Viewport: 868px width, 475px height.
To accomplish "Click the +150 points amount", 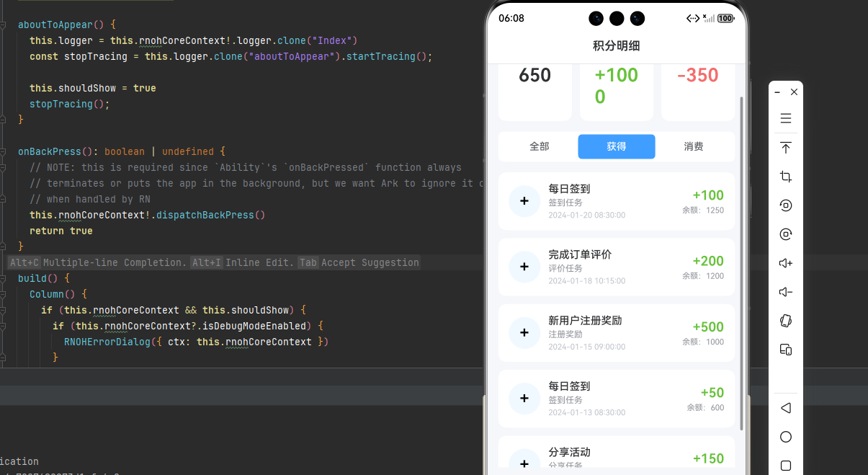I will pos(708,458).
